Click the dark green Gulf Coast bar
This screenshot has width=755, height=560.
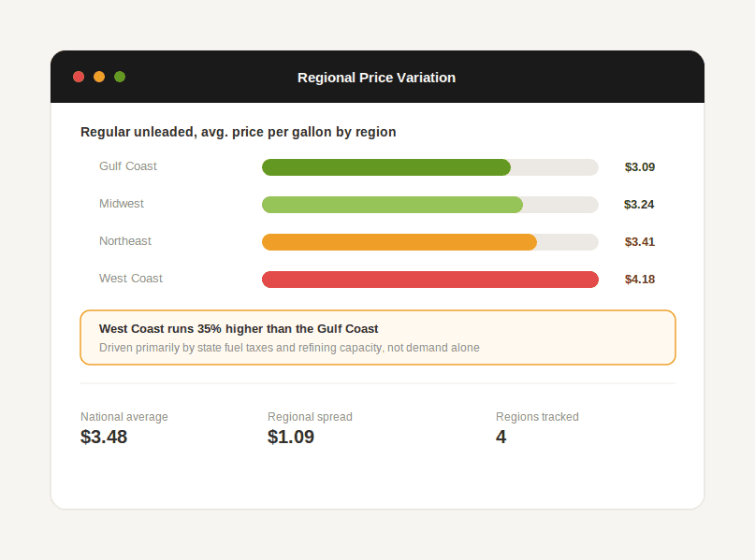pos(386,167)
